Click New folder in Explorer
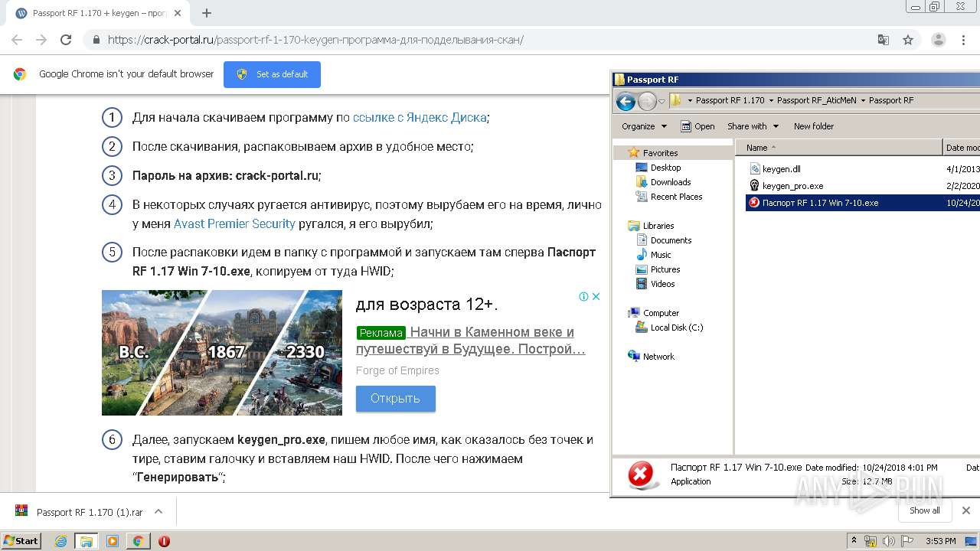The image size is (980, 551). [814, 126]
